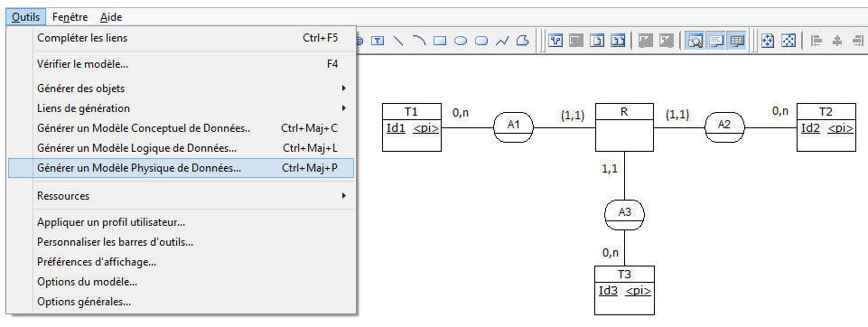Screen dimensions: 868x327
Task: Select the Rectangle shape tool
Action: tap(440, 41)
